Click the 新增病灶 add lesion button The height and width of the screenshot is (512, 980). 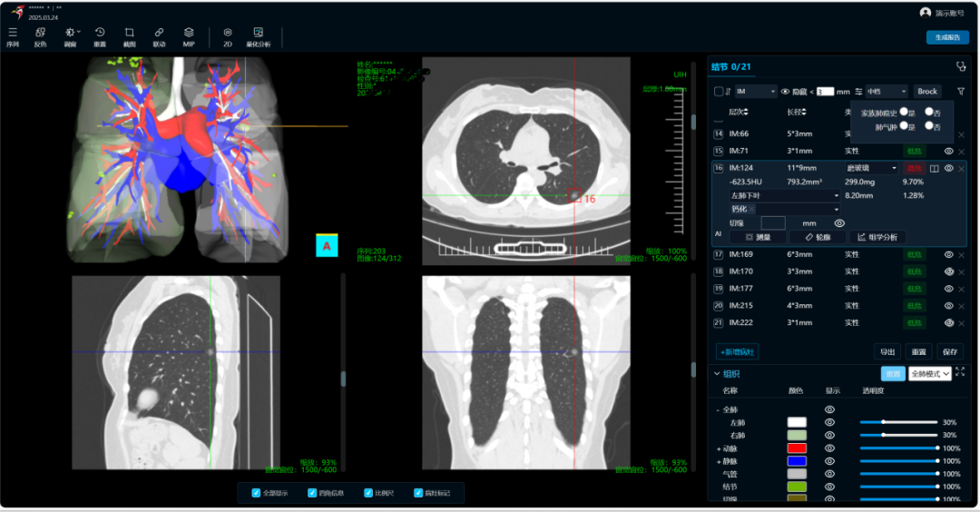coord(739,351)
